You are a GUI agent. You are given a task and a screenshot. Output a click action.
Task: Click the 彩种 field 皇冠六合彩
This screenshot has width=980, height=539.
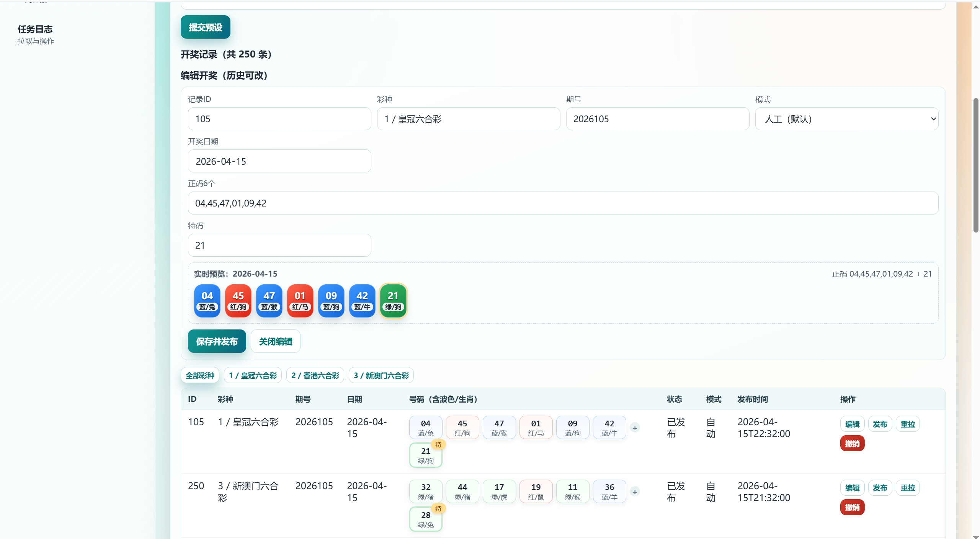468,119
